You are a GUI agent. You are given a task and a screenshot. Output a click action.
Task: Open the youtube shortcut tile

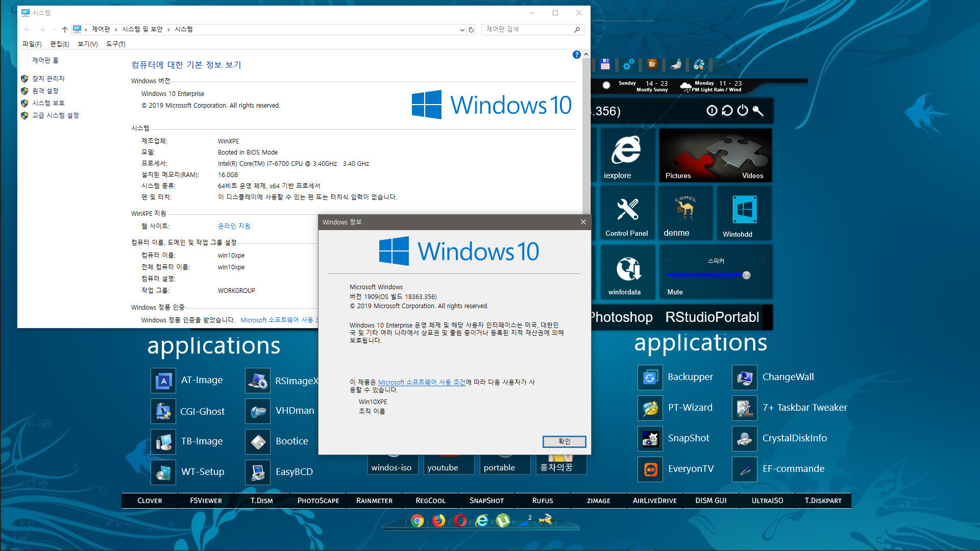point(449,464)
